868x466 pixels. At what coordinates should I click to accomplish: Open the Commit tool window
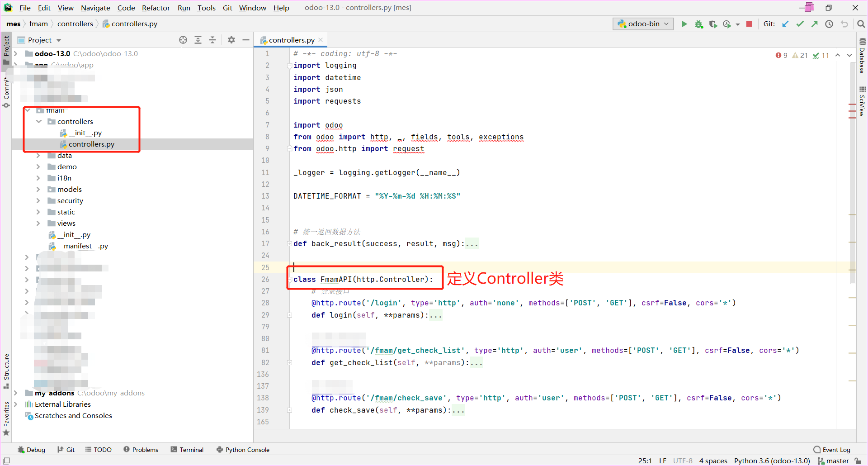pyautogui.click(x=6, y=92)
